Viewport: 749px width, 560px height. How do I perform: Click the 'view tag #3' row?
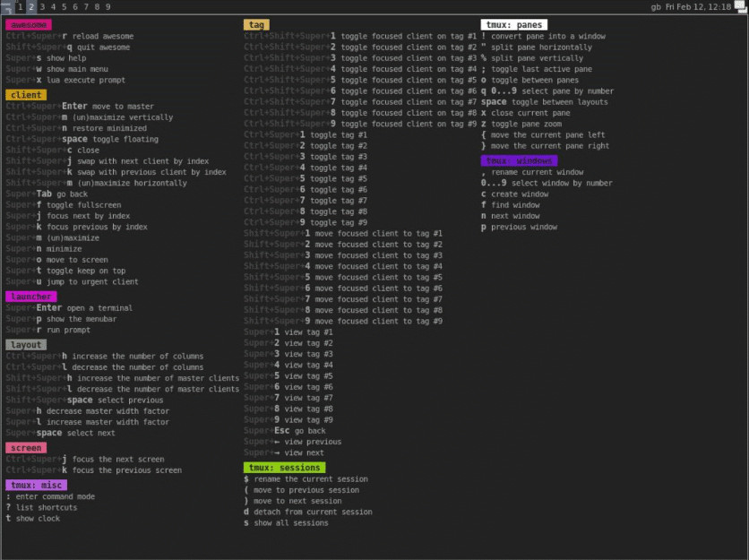coord(288,355)
